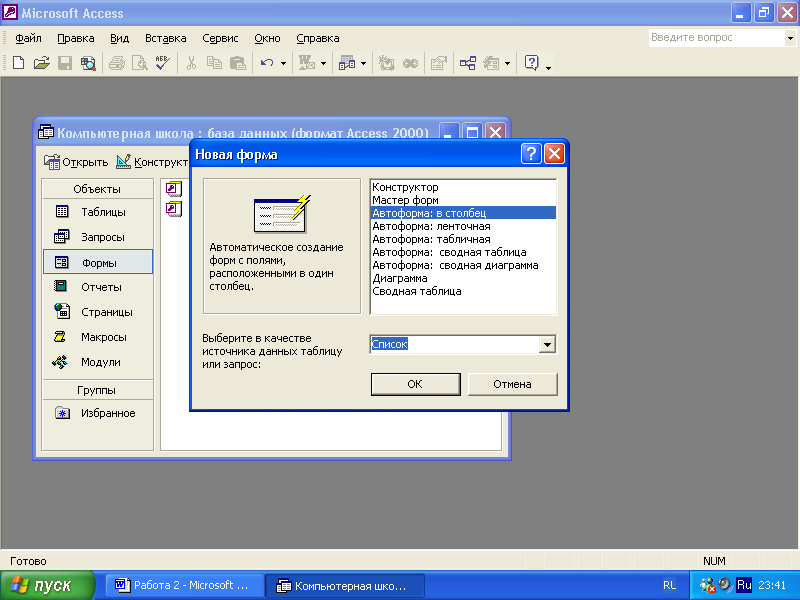The height and width of the screenshot is (600, 800).
Task: Click the dialog's question mark help button
Action: (531, 154)
